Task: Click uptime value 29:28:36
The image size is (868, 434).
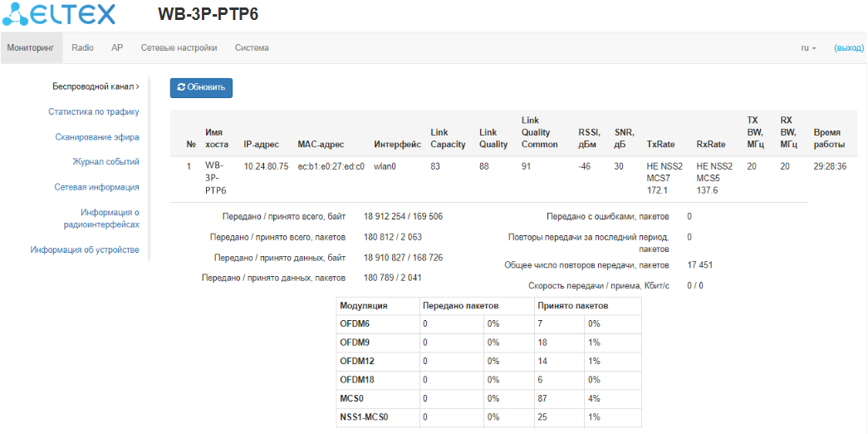Action: pyautogui.click(x=830, y=165)
